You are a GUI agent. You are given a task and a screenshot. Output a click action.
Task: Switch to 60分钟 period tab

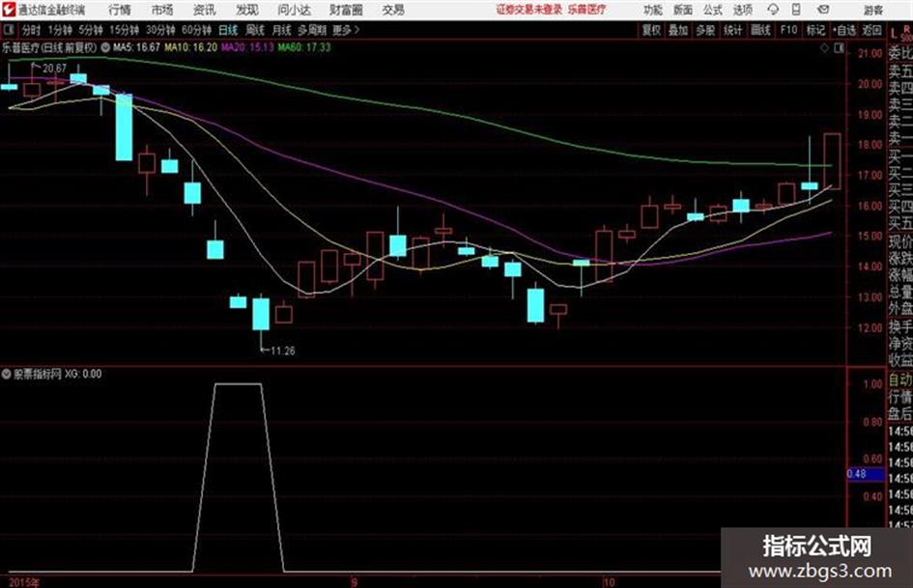(196, 30)
